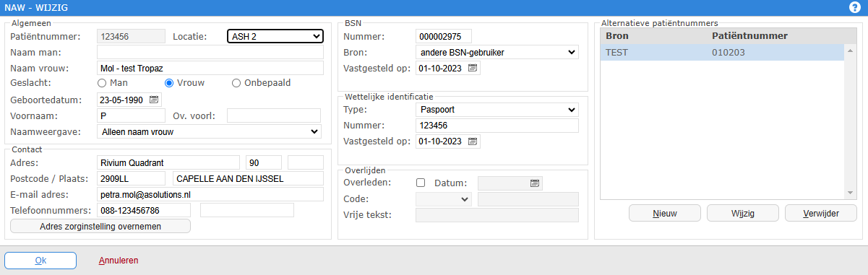Image resolution: width=868 pixels, height=275 pixels.
Task: Click the Patiëntnummer field showing 123456
Action: [x=131, y=36]
